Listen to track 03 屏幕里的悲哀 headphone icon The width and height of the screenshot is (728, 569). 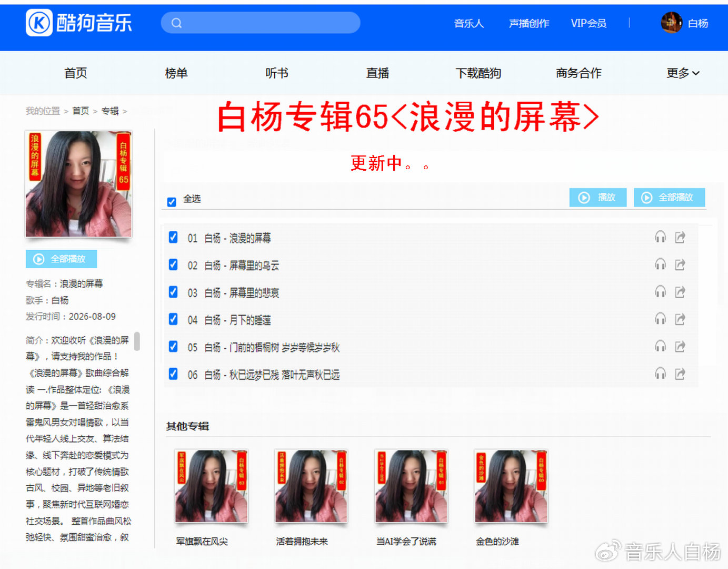660,292
